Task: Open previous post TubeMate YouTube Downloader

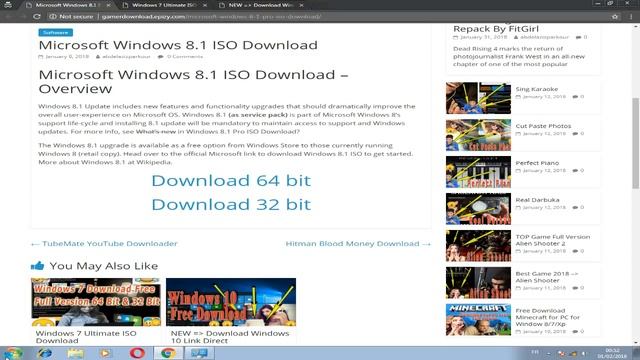Action: pos(104,244)
